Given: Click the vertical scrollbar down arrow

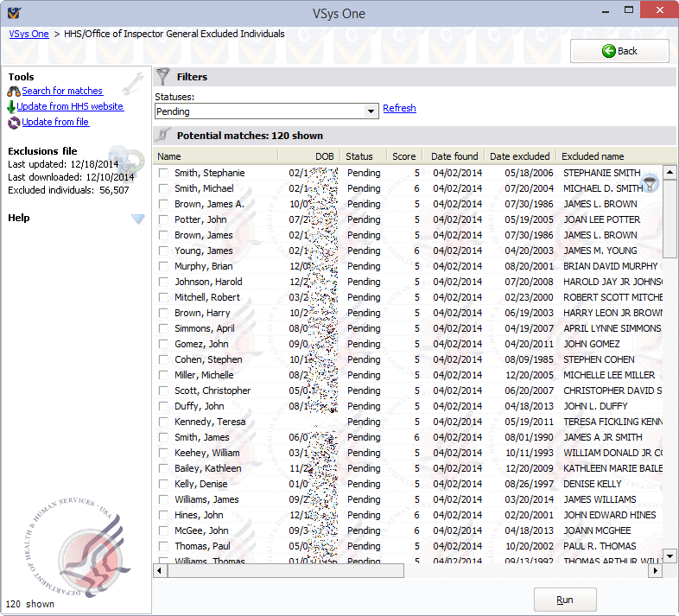Looking at the screenshot, I should (x=669, y=556).
